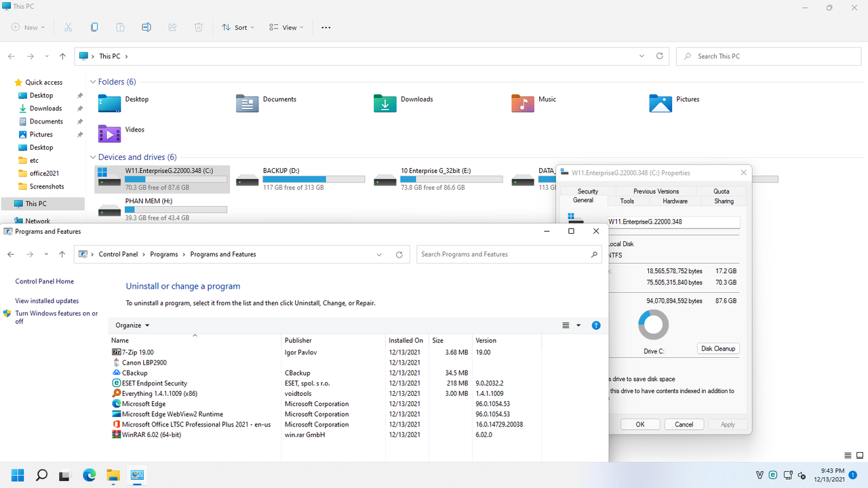Click OK in the Properties dialog
Image resolution: width=868 pixels, height=488 pixels.
[640, 424]
